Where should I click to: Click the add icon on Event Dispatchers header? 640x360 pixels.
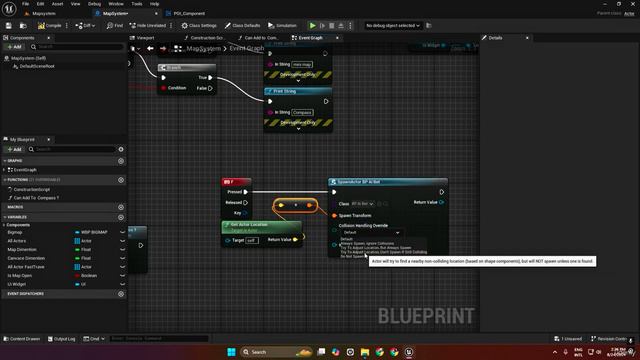click(121, 294)
